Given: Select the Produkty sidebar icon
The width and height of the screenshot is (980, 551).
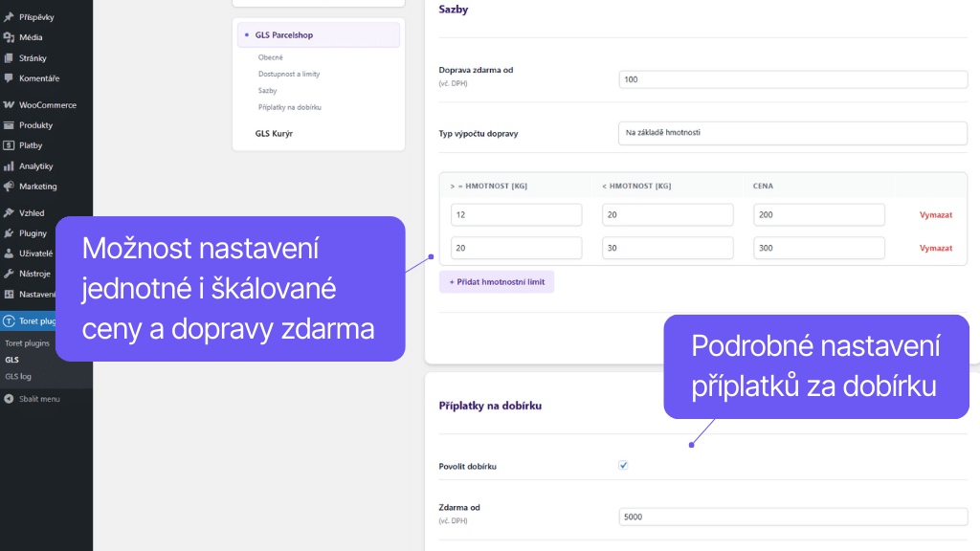Looking at the screenshot, I should coord(8,124).
